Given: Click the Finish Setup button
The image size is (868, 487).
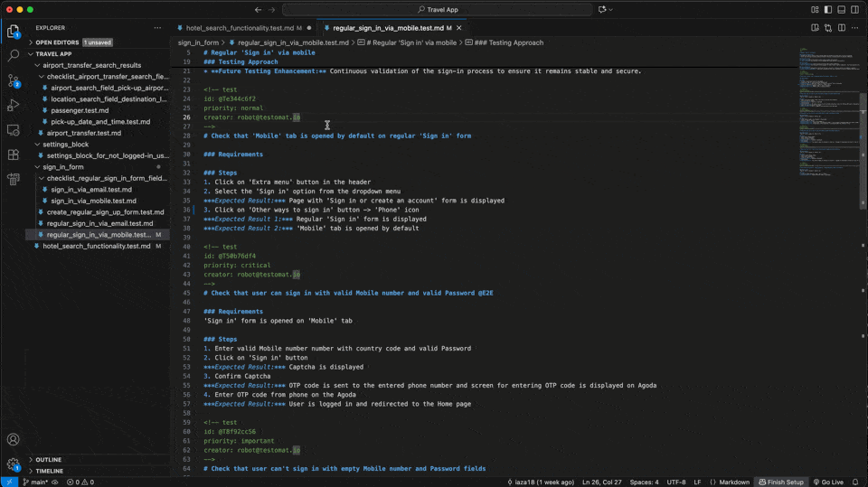Looking at the screenshot, I should click(780, 482).
